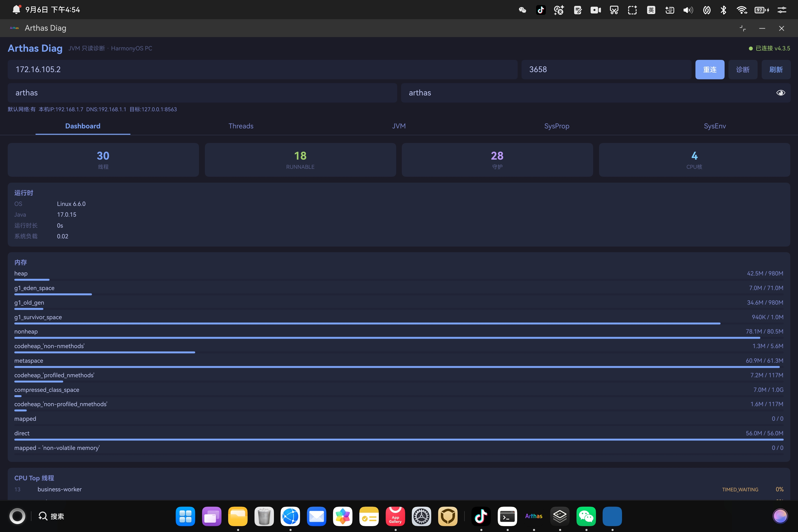The image size is (798, 532).
Task: Click the g1_survivor_space usage bar
Action: 399,323
